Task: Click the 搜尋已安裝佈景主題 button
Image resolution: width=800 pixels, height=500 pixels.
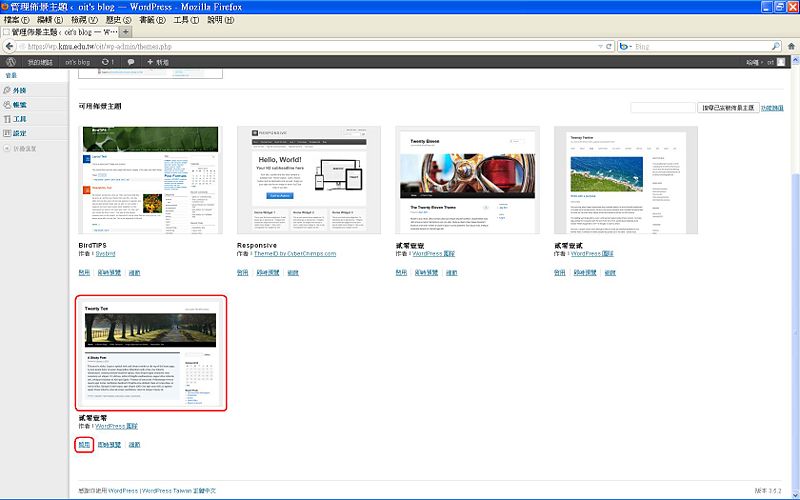Action: click(x=728, y=108)
